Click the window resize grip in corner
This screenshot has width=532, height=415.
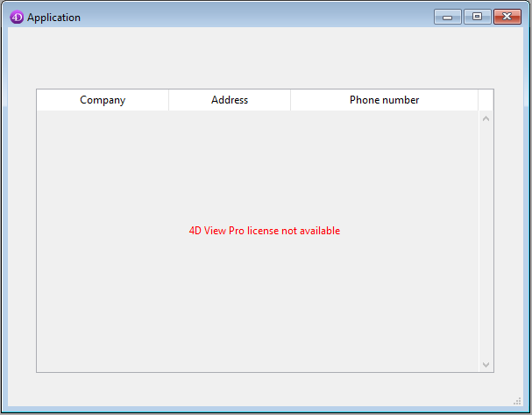(x=517, y=401)
